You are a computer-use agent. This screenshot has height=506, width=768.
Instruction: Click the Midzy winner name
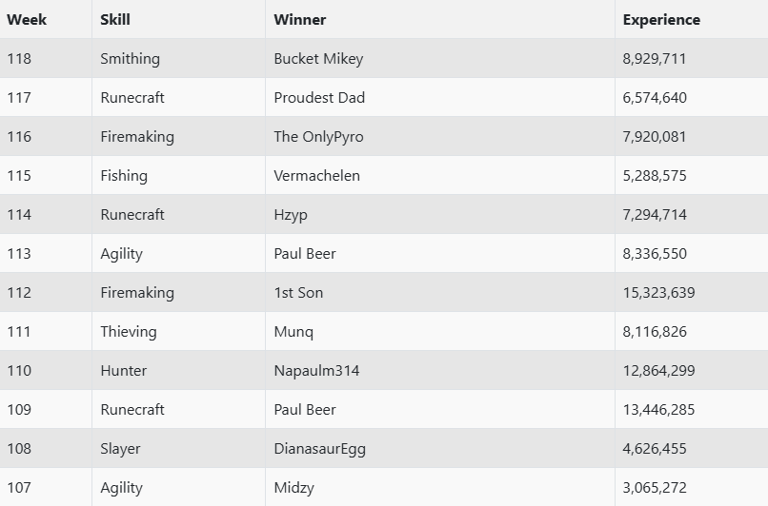[293, 488]
